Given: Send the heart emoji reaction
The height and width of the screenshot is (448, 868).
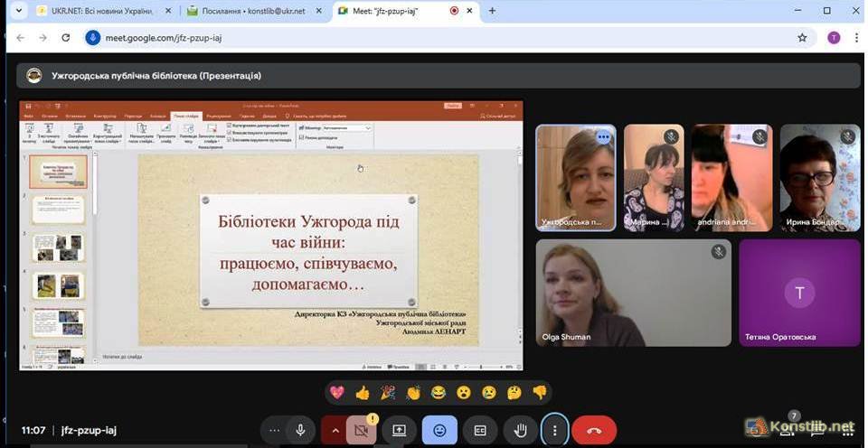Looking at the screenshot, I should (x=336, y=392).
